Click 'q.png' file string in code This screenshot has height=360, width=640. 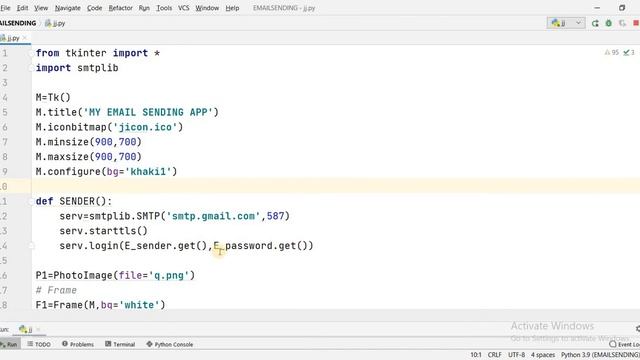coord(169,275)
